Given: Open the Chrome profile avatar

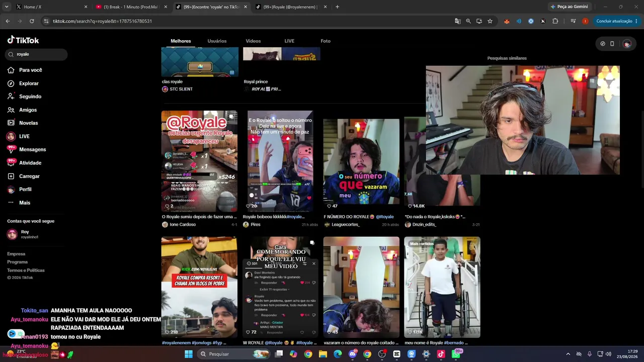Looking at the screenshot, I should coord(585,21).
